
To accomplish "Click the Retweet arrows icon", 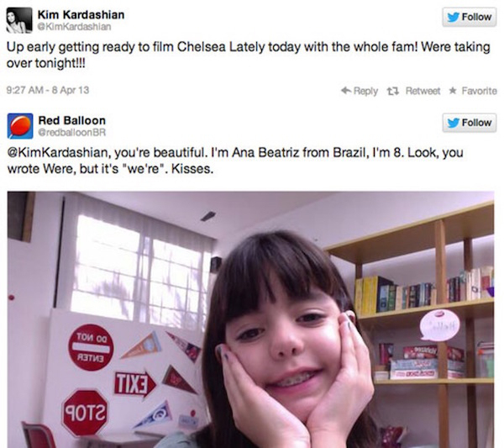I will tap(393, 92).
